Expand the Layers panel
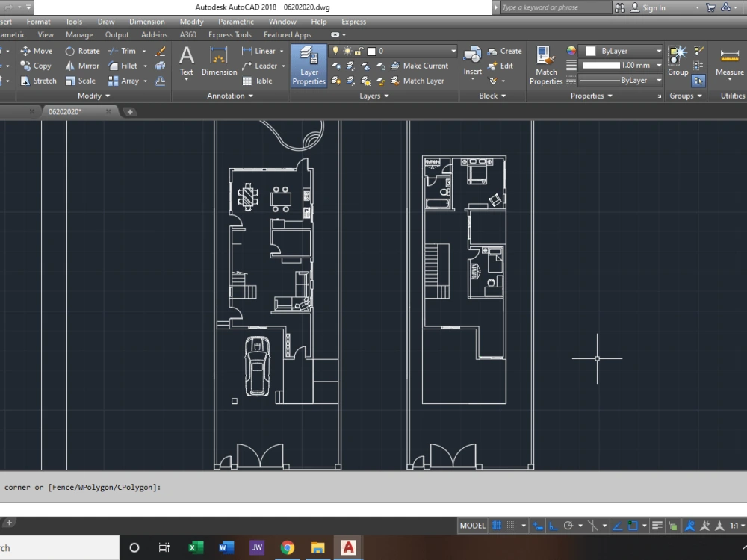The width and height of the screenshot is (747, 560). click(374, 96)
